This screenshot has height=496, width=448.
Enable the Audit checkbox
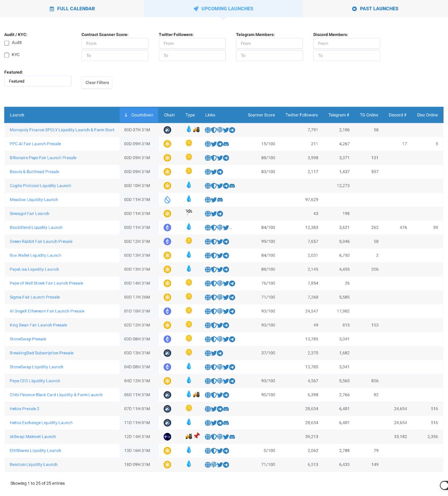pos(7,43)
